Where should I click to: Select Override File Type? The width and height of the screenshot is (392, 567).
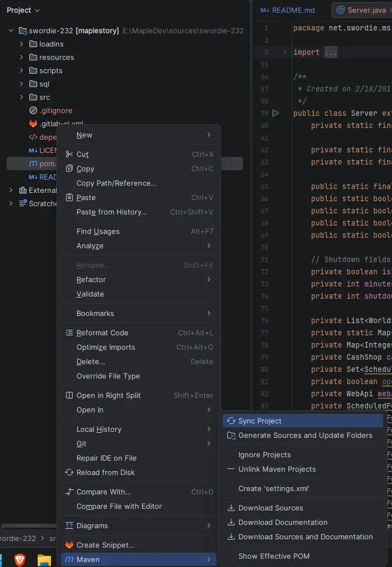(x=139, y=376)
